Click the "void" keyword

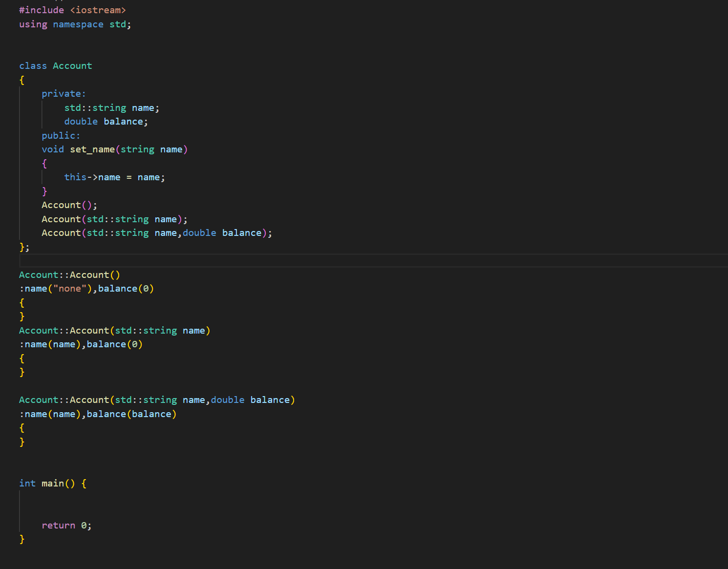click(53, 149)
